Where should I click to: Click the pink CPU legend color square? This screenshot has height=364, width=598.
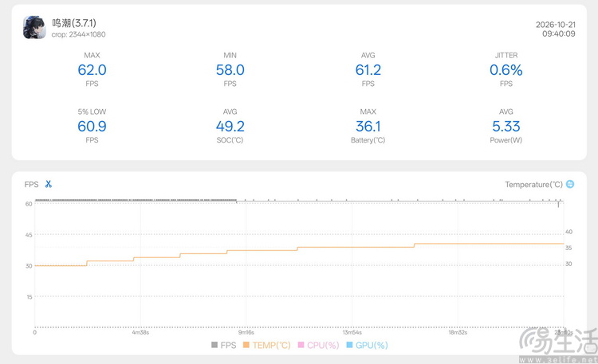click(301, 345)
